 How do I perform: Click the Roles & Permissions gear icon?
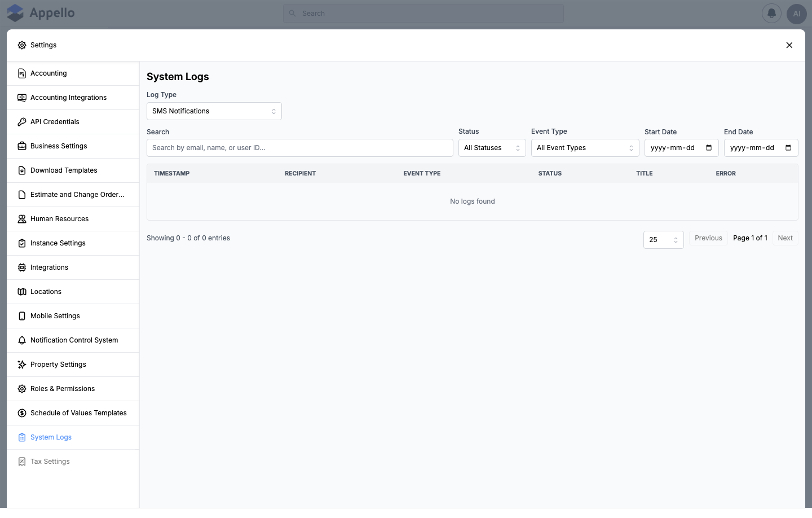click(22, 389)
